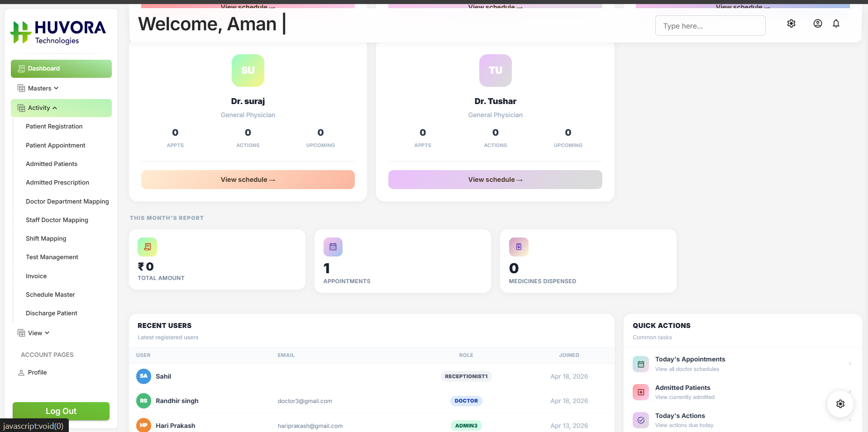Open Test Management

tap(52, 257)
